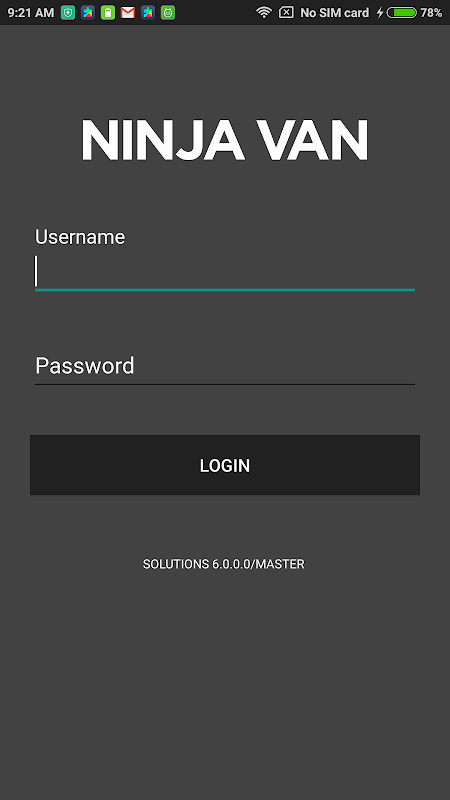Tap the 9:21 AM clock
The height and width of the screenshot is (800, 450).
pos(31,13)
